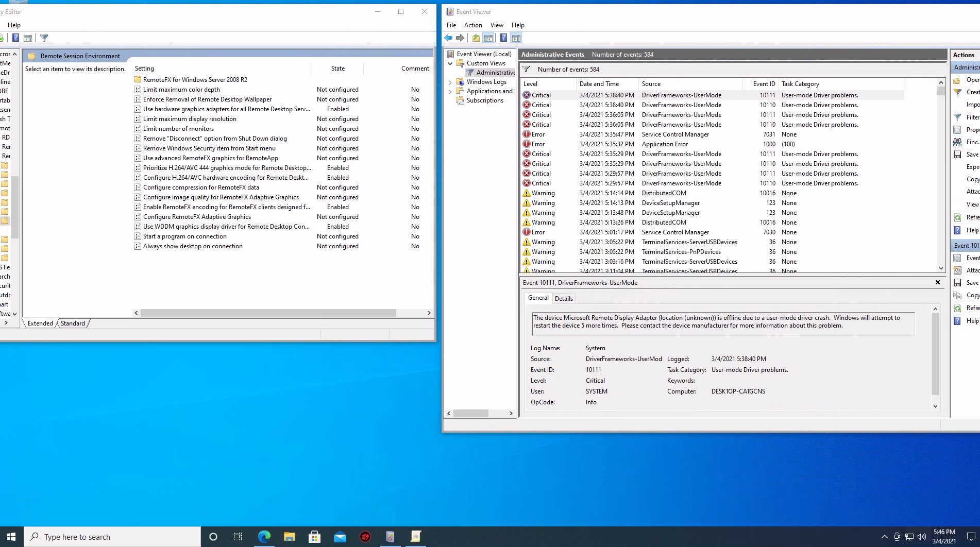
Task: Click the Find binoculars icon in Actions pane
Action: pyautogui.click(x=957, y=142)
